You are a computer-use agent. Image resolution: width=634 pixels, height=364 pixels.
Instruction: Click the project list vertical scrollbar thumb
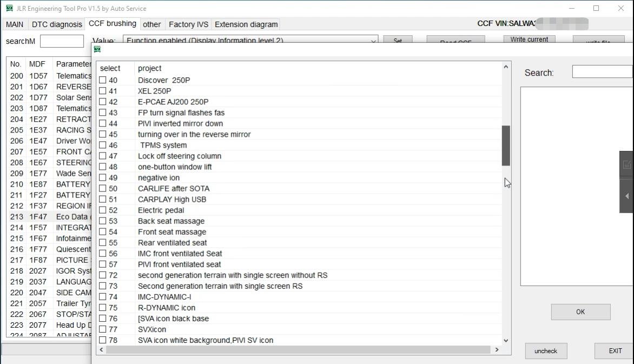(x=506, y=145)
